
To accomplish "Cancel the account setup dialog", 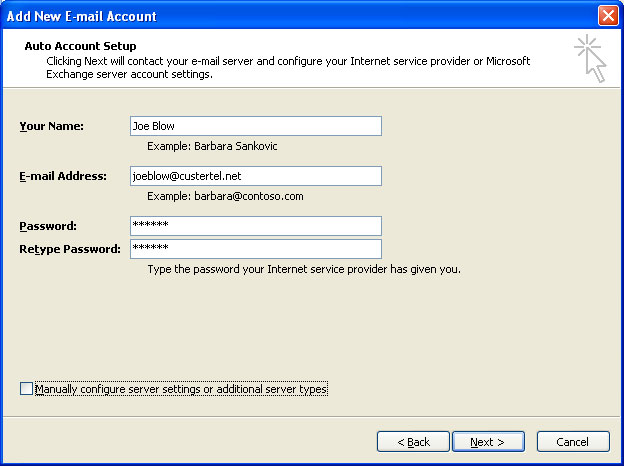I will point(573,442).
